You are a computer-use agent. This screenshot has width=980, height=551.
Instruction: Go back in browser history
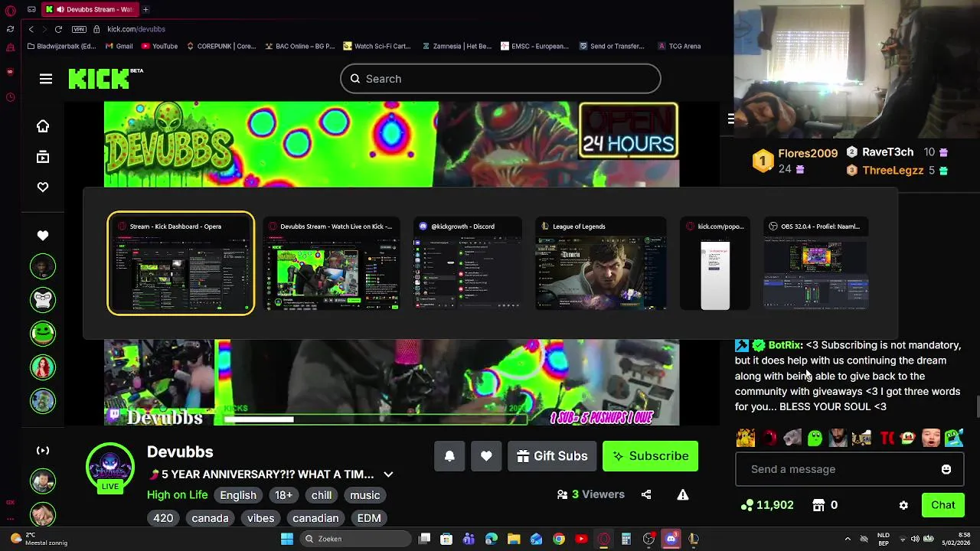(31, 29)
